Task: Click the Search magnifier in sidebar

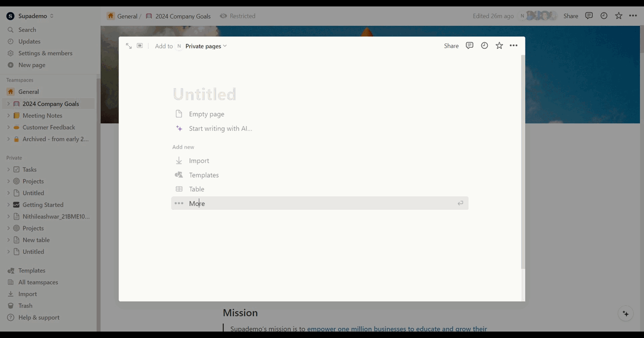Action: [10, 30]
